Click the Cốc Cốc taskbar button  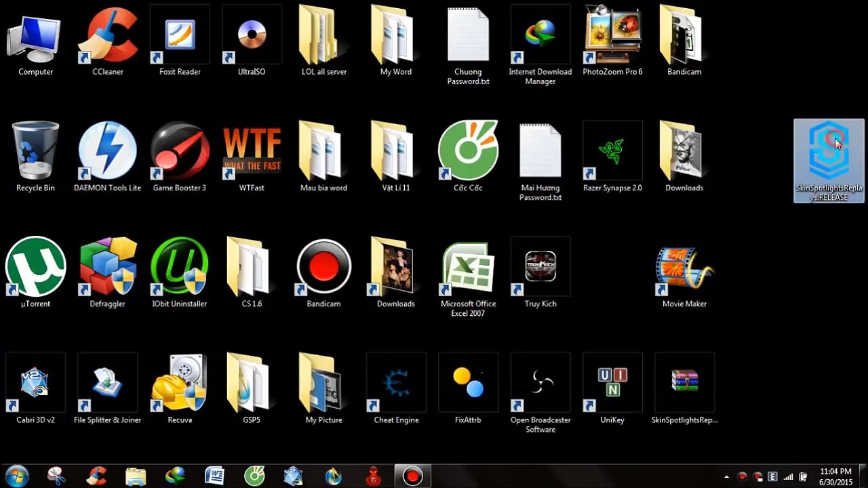click(x=254, y=476)
